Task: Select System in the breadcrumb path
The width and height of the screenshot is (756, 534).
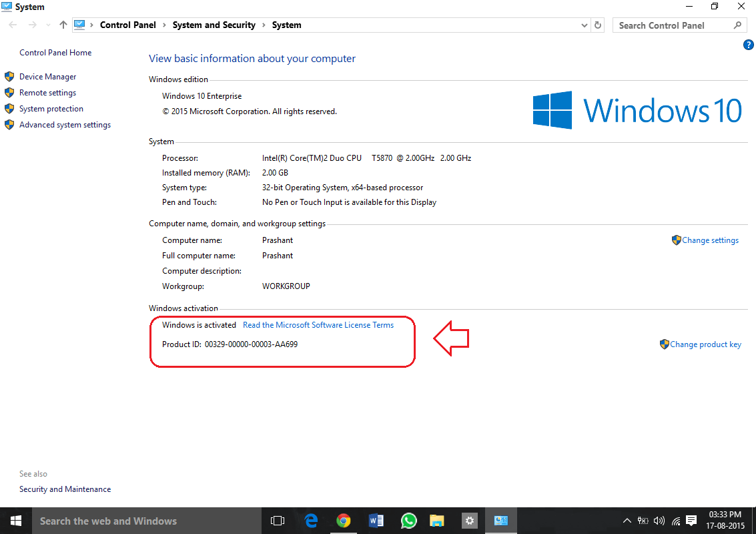Action: (x=286, y=25)
